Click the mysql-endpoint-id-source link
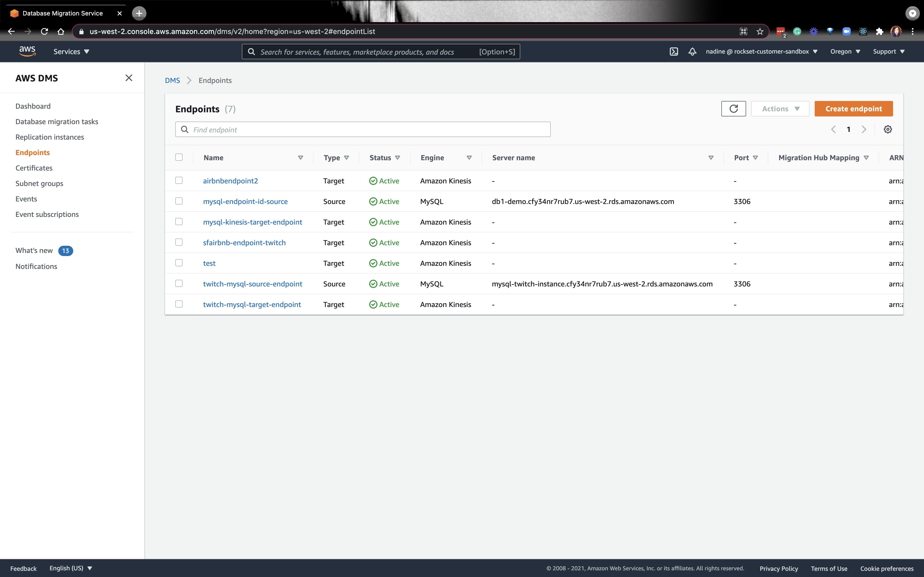This screenshot has height=577, width=924. point(245,201)
